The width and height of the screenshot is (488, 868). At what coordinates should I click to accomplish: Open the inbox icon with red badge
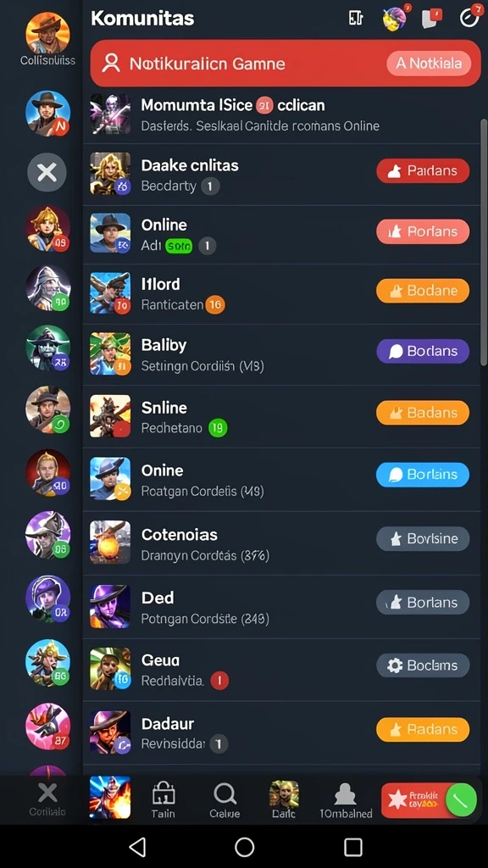point(431,19)
